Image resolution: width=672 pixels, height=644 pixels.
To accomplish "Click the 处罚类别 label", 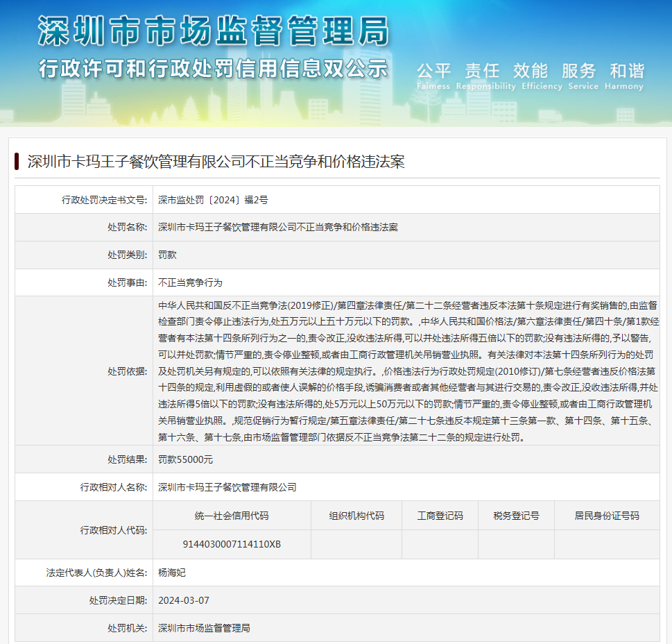I will click(x=128, y=255).
